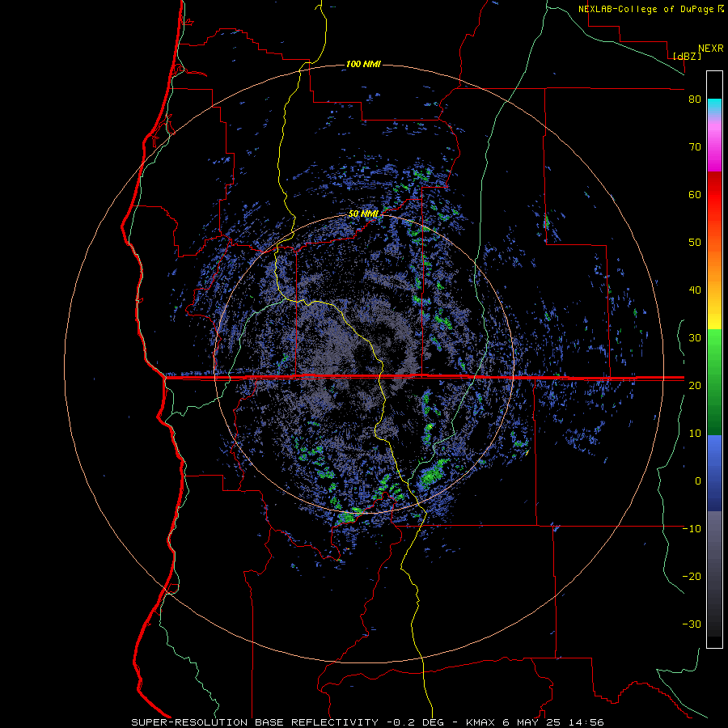
Task: Click the -30 value on the dBZ scale
Action: click(x=692, y=624)
